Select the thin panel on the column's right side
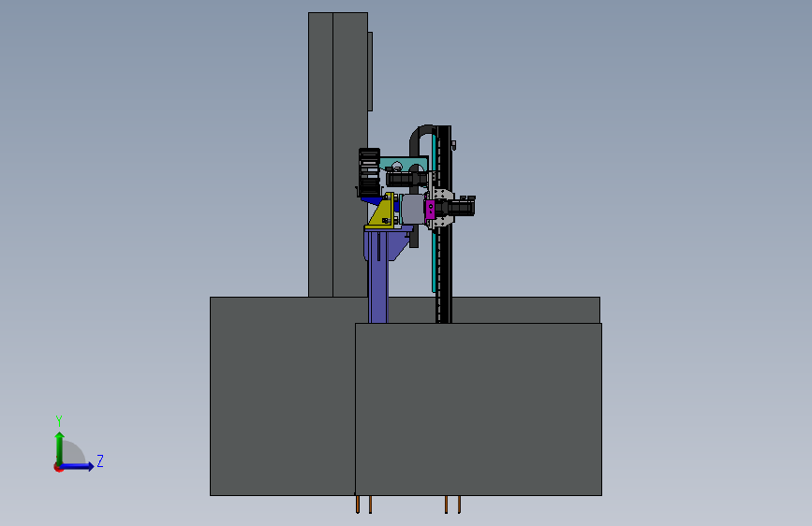812x526 pixels. 370,71
